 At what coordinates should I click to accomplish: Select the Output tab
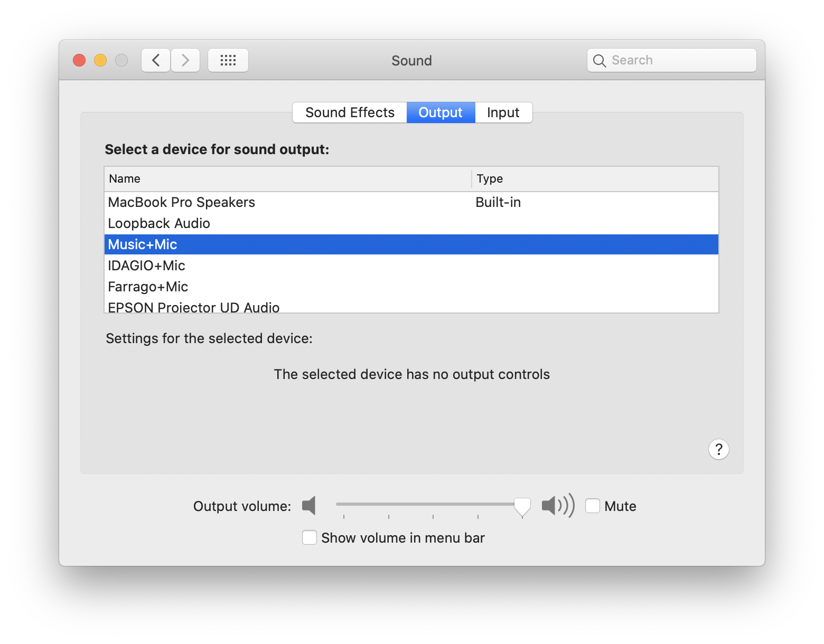point(441,112)
